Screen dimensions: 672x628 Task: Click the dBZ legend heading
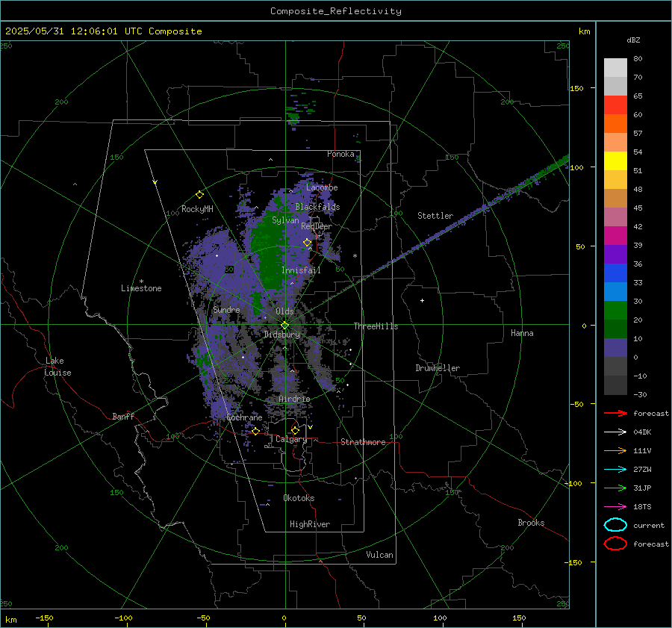tap(633, 40)
